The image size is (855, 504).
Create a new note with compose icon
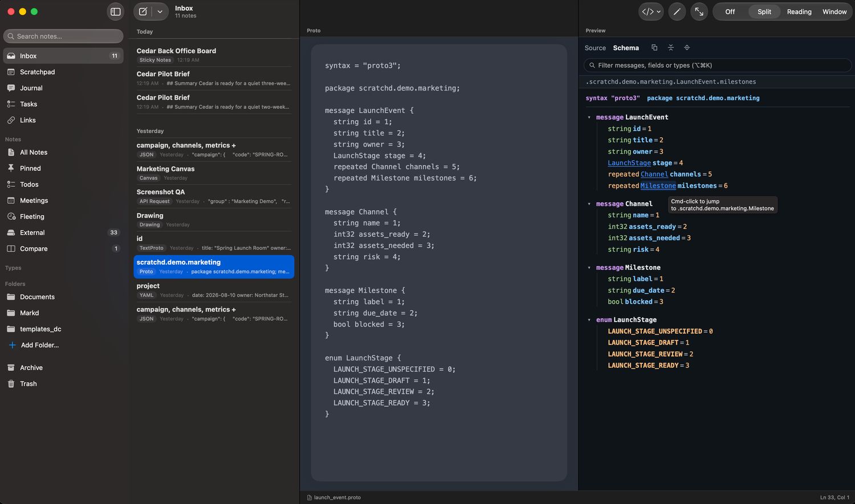[x=143, y=11]
